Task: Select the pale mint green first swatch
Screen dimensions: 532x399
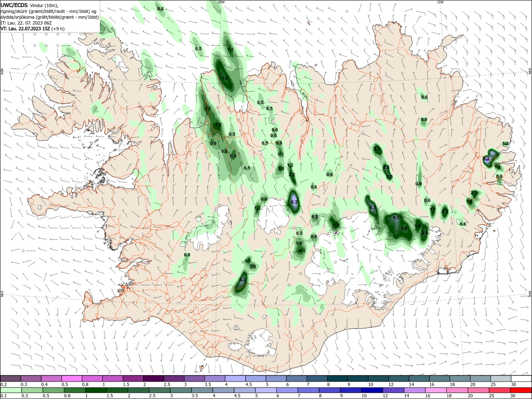Action: tap(10, 390)
